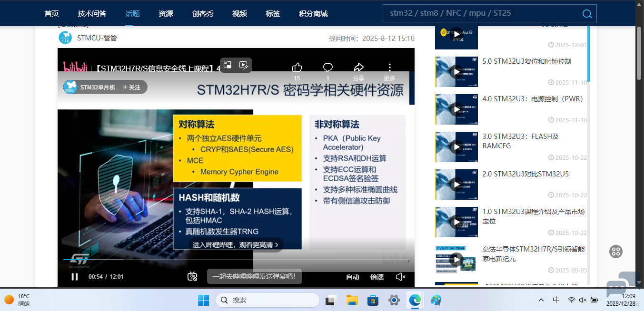Like the video with thumbs-up icon

pos(297,67)
